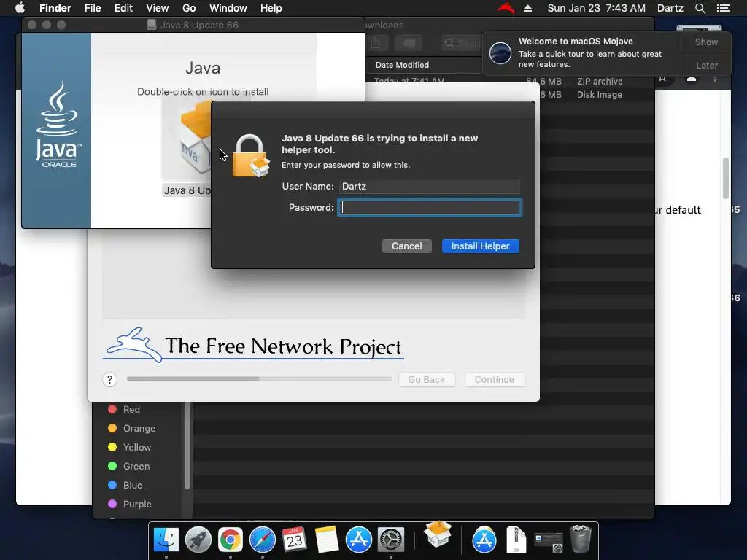747x560 pixels.
Task: Click the installer progress bar
Action: click(x=259, y=379)
